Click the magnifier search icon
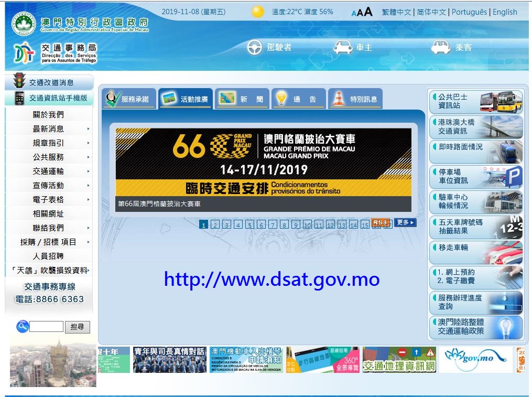Screen dimensions: 532x397 tap(22, 327)
